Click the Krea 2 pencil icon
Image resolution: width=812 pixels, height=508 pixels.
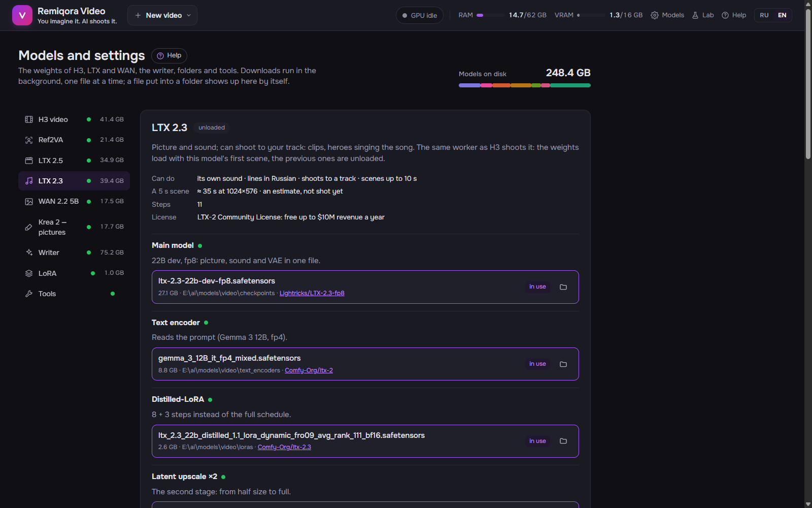pyautogui.click(x=29, y=227)
